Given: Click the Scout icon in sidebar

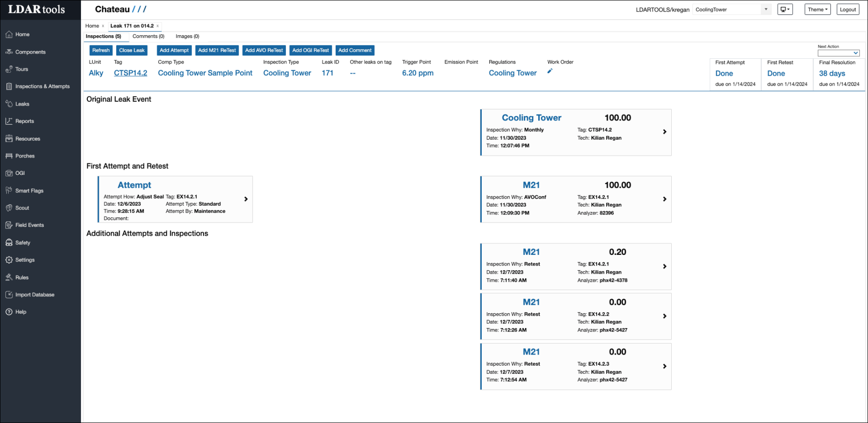Looking at the screenshot, I should pyautogui.click(x=9, y=208).
